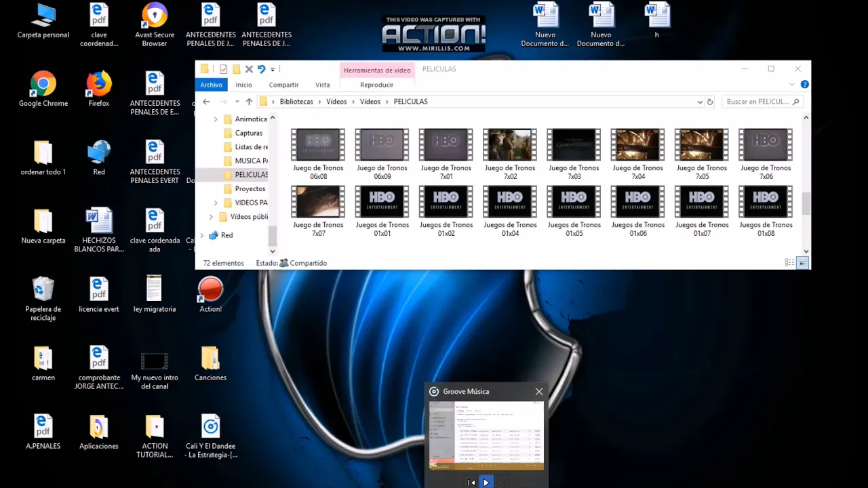Viewport: 868px width, 488px height.
Task: Open the Compartir ribbon tab
Action: (283, 85)
